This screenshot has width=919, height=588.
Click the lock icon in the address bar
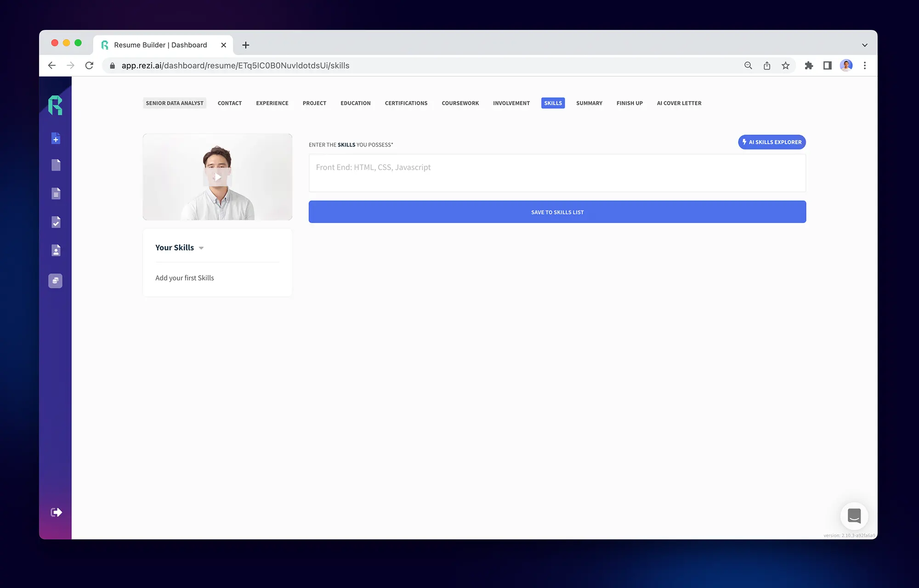[112, 66]
